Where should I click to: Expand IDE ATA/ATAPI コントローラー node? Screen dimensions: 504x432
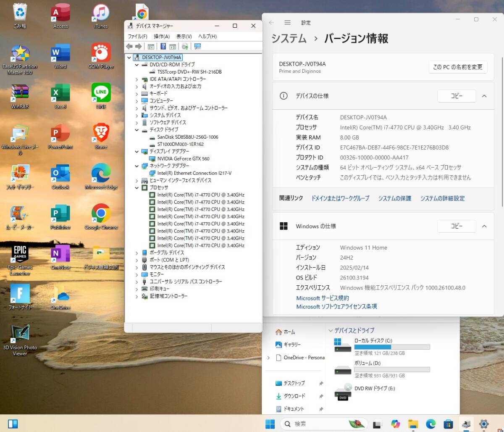136,79
